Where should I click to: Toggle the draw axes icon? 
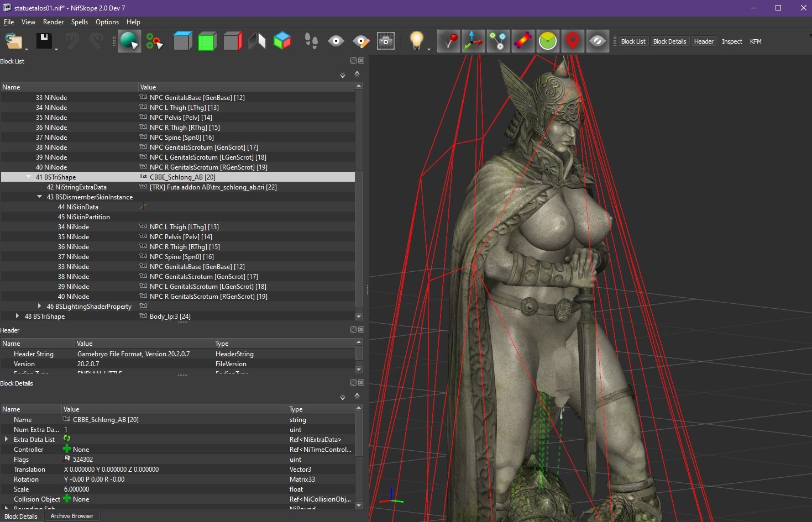pos(474,41)
